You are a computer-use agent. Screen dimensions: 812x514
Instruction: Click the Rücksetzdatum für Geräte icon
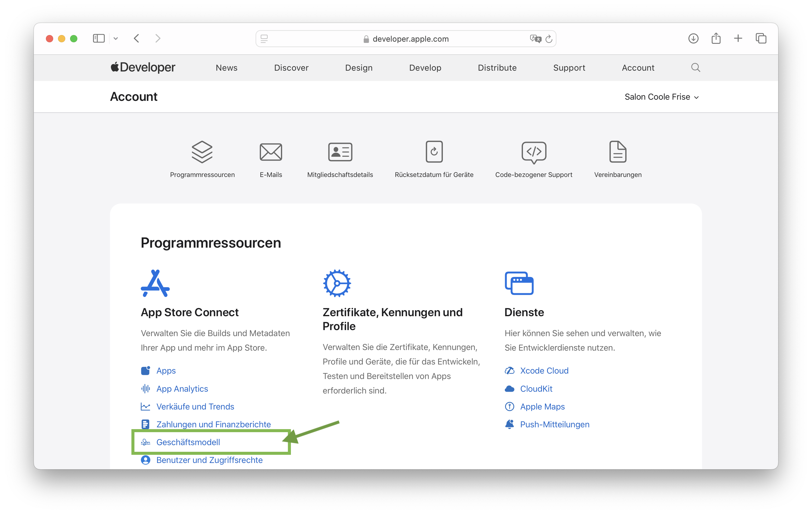[x=434, y=152]
